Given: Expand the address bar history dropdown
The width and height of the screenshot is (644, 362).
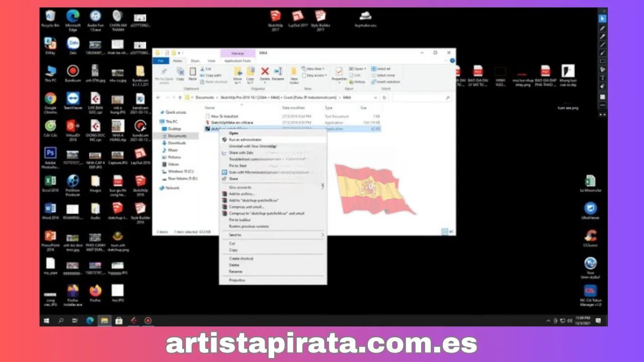Looking at the screenshot, I should [x=375, y=98].
